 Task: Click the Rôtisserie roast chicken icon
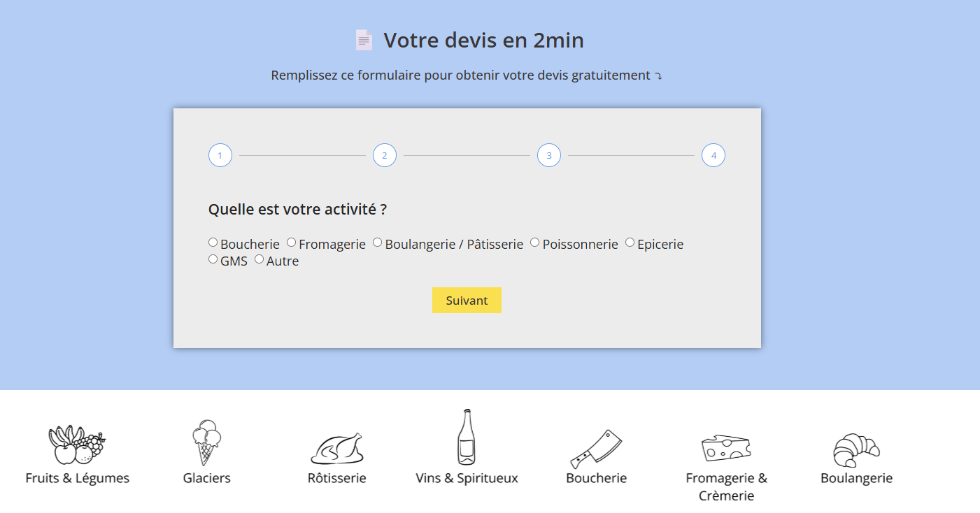(x=337, y=448)
